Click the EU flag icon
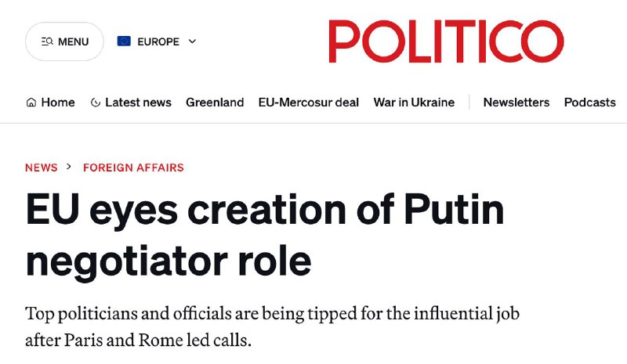The height and width of the screenshot is (364, 627). pos(124,41)
